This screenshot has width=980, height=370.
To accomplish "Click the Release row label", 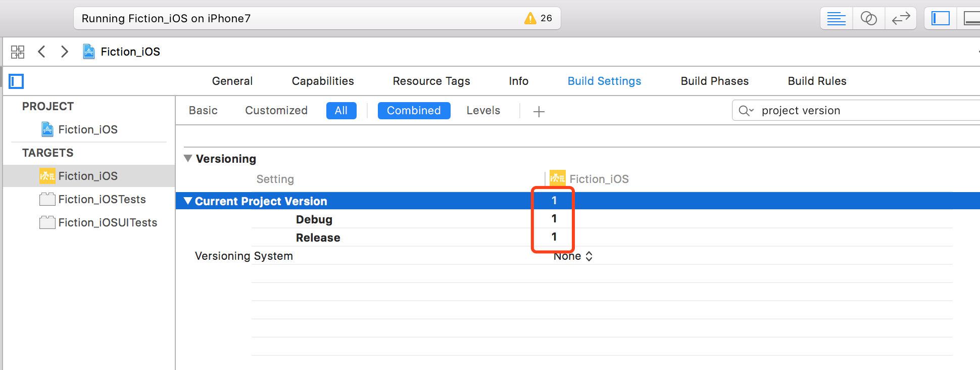I will (318, 238).
